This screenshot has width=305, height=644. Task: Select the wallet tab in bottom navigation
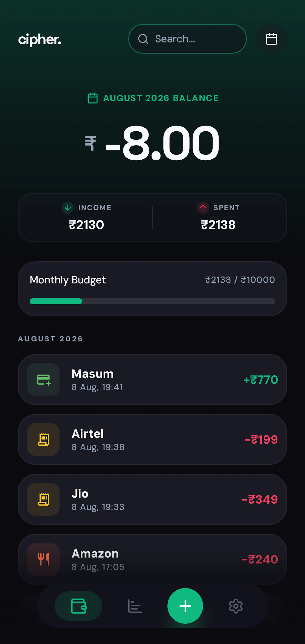tap(78, 606)
